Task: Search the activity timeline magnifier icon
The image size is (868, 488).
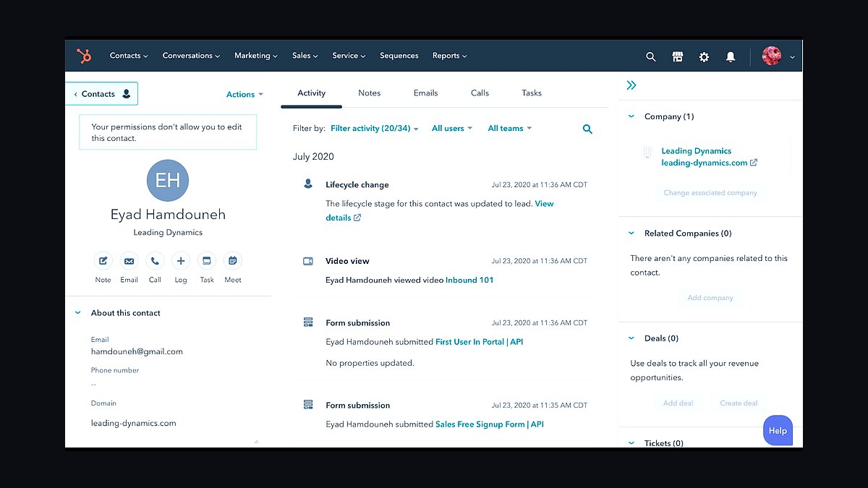Action: click(x=587, y=129)
